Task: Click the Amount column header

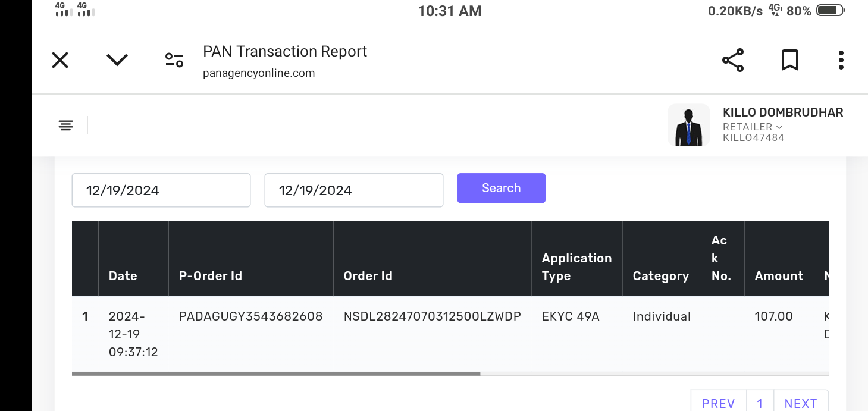Action: tap(779, 276)
